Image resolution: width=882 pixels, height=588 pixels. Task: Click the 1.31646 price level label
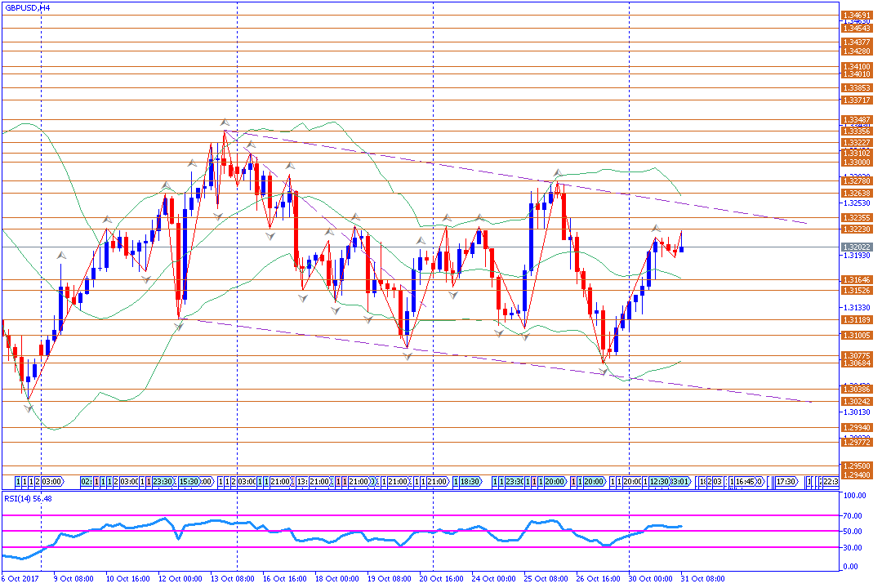(855, 280)
